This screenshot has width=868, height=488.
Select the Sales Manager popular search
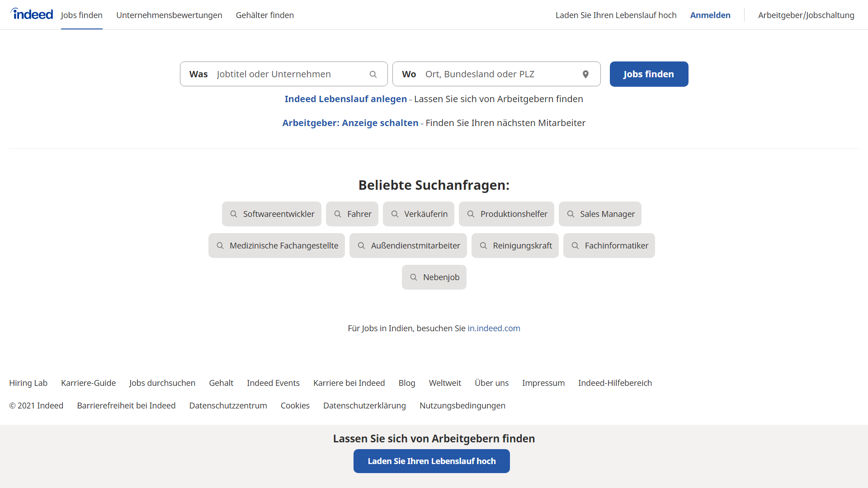[600, 214]
